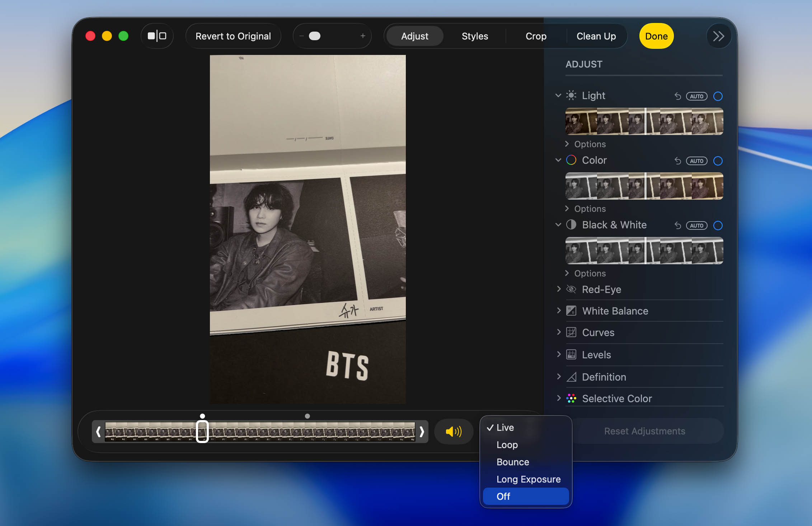
Task: Undo the Black & White adjustment with the revert arrow
Action: (677, 225)
